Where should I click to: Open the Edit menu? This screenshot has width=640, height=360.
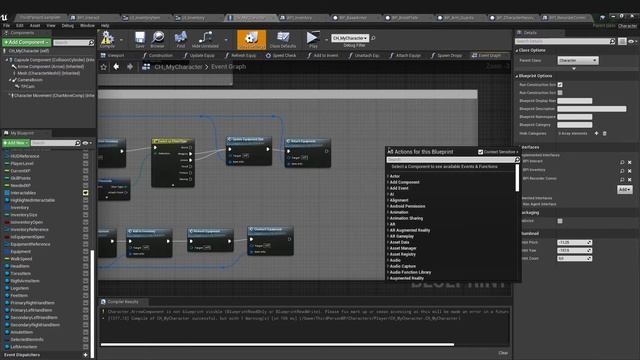(x=20, y=25)
